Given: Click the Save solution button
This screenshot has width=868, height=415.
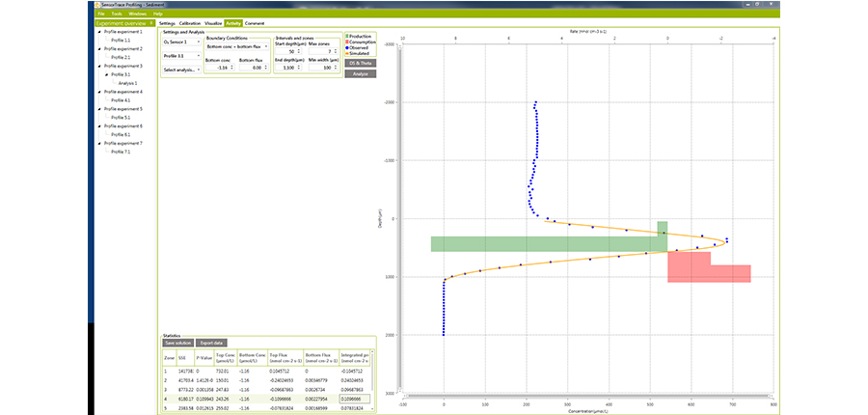Looking at the screenshot, I should (178, 343).
